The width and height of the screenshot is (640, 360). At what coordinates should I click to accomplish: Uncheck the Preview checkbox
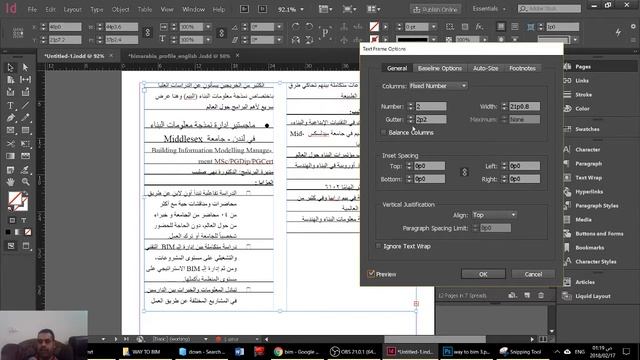pyautogui.click(x=371, y=274)
